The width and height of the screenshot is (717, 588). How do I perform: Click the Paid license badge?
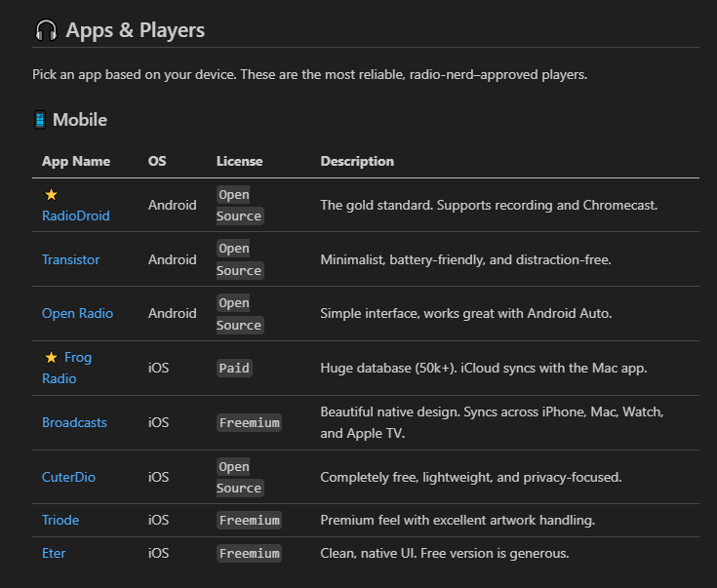coord(234,369)
